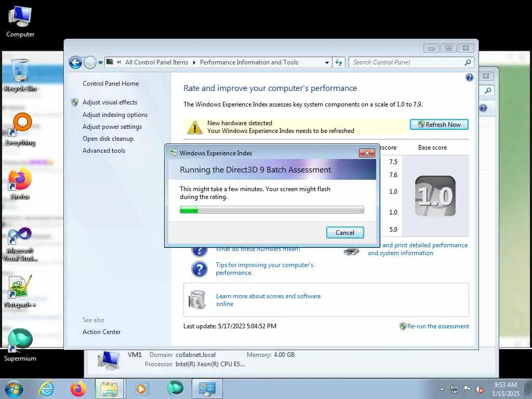Launch Firefox from the desktop shortcut
Screen dimensions: 532x399
[20, 183]
